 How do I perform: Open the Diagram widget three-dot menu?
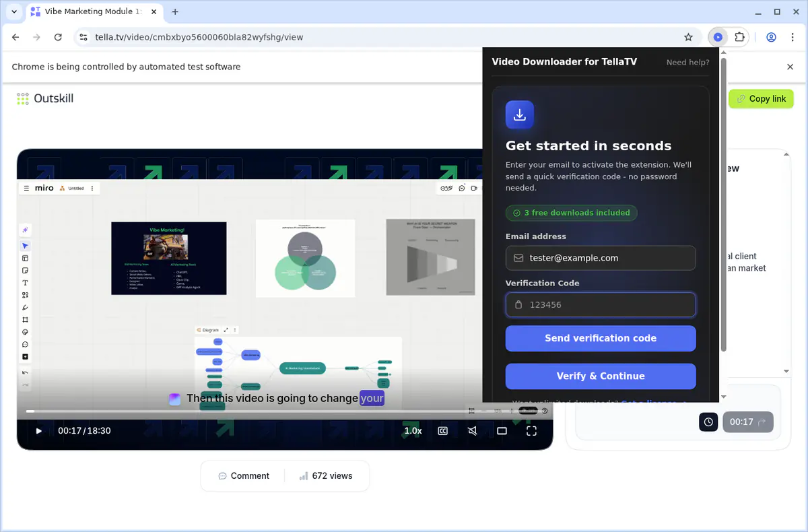click(235, 330)
